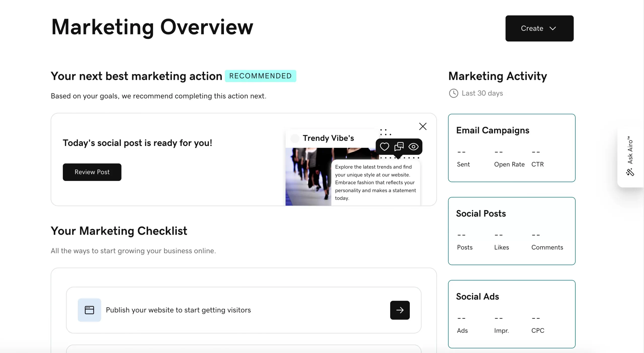Click the Comments metric in Social Posts

(547, 247)
